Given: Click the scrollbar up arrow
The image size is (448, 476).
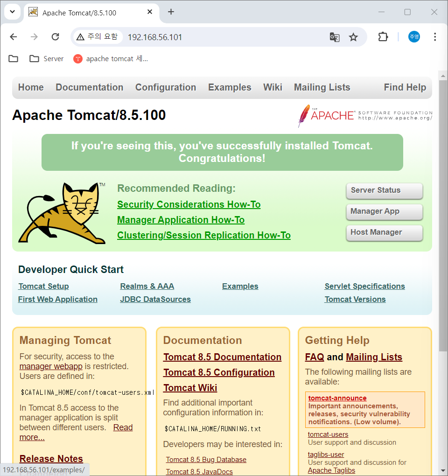Looking at the screenshot, I should click(443, 76).
